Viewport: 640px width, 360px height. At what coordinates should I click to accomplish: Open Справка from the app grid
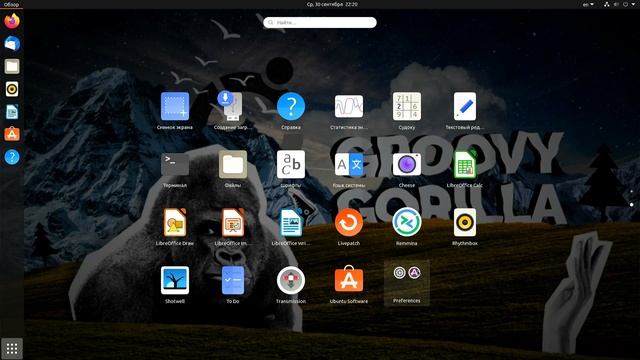point(291,110)
